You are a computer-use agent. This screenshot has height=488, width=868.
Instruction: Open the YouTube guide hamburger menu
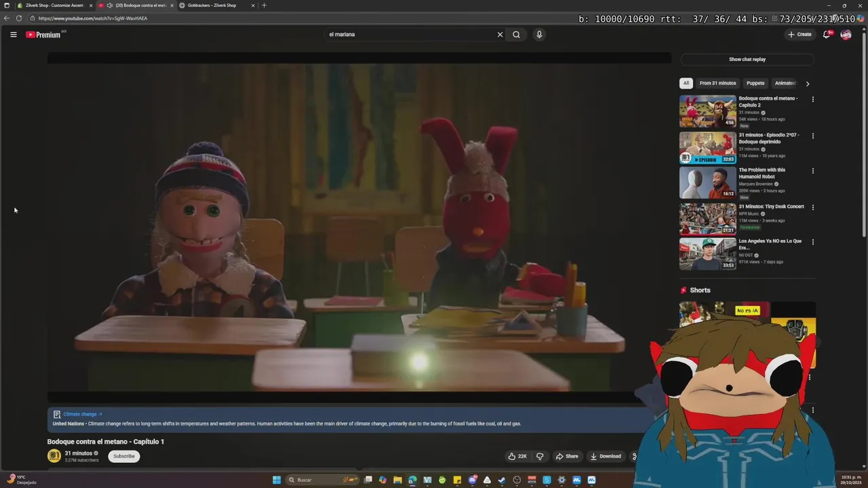(13, 35)
